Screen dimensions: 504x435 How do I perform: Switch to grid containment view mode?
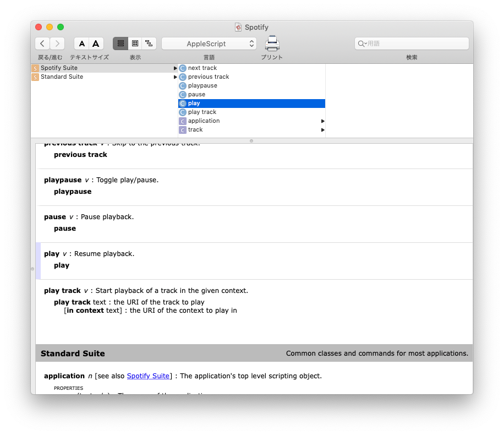[x=135, y=44]
